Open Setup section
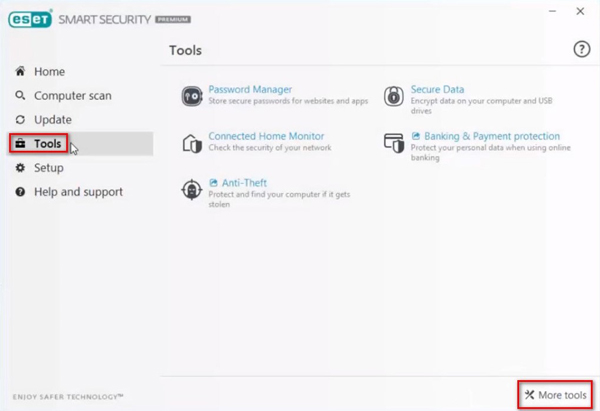The height and width of the screenshot is (411, 600). click(x=49, y=168)
